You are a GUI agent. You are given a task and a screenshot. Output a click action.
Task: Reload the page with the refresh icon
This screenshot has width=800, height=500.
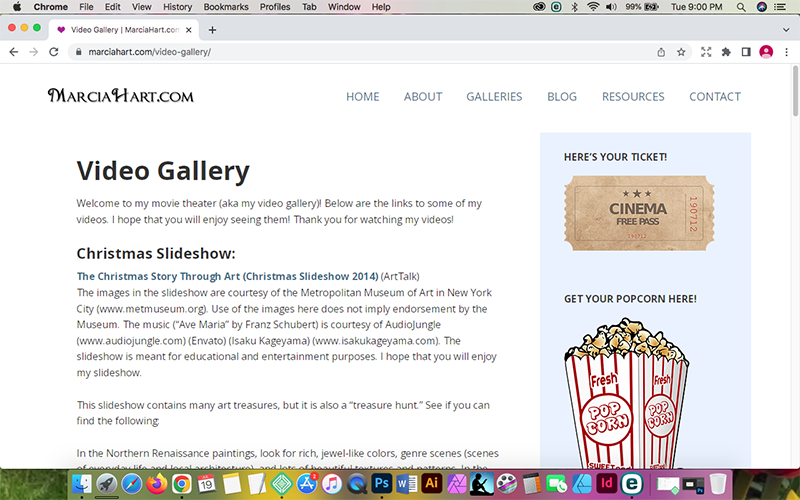tap(54, 52)
